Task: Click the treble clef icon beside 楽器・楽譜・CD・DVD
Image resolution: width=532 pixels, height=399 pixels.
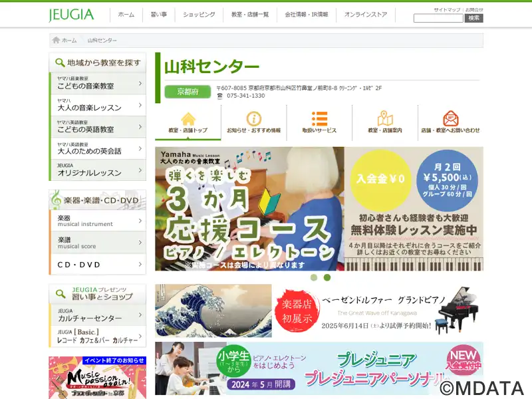Action: (x=56, y=199)
